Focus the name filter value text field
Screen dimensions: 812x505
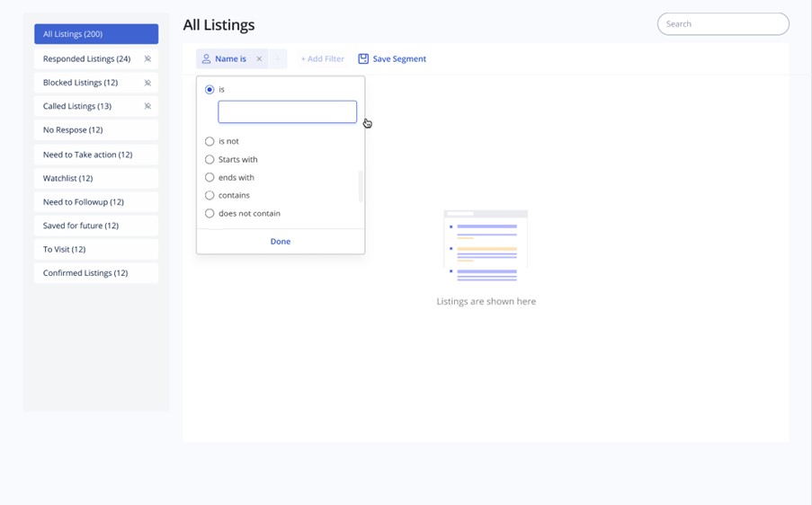tap(287, 111)
